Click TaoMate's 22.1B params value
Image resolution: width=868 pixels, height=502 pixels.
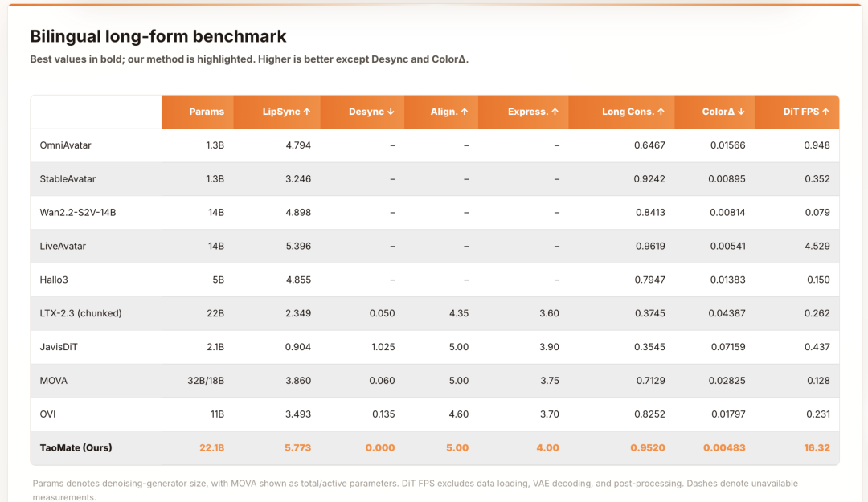(x=211, y=447)
